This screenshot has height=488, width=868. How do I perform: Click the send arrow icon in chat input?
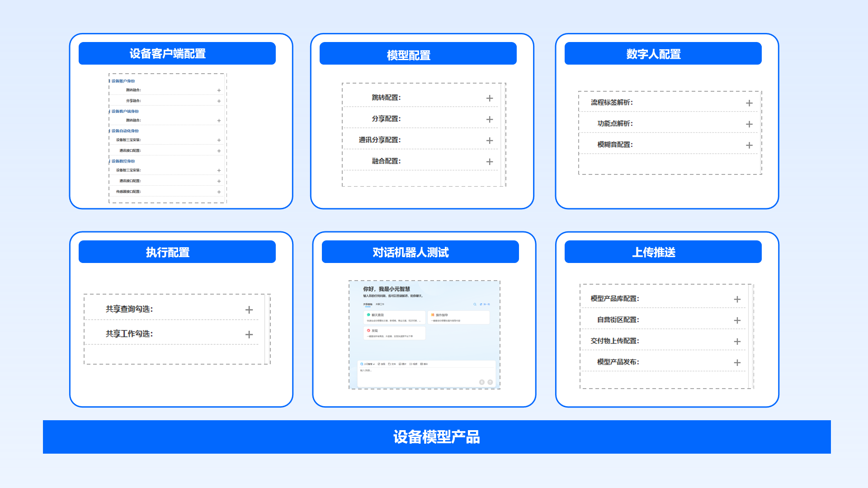490,382
